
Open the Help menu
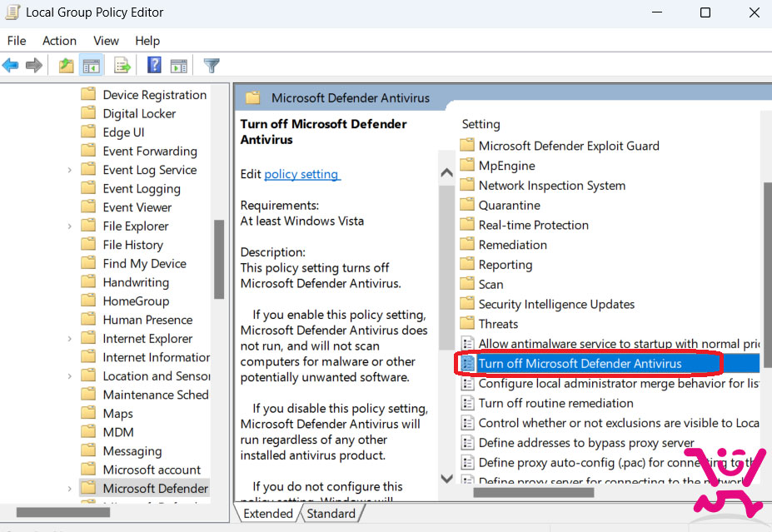pos(147,40)
